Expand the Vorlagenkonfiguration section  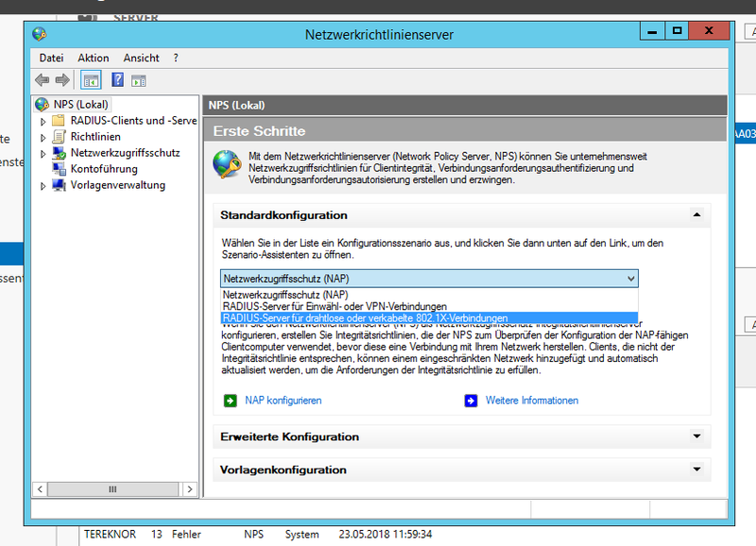point(696,469)
